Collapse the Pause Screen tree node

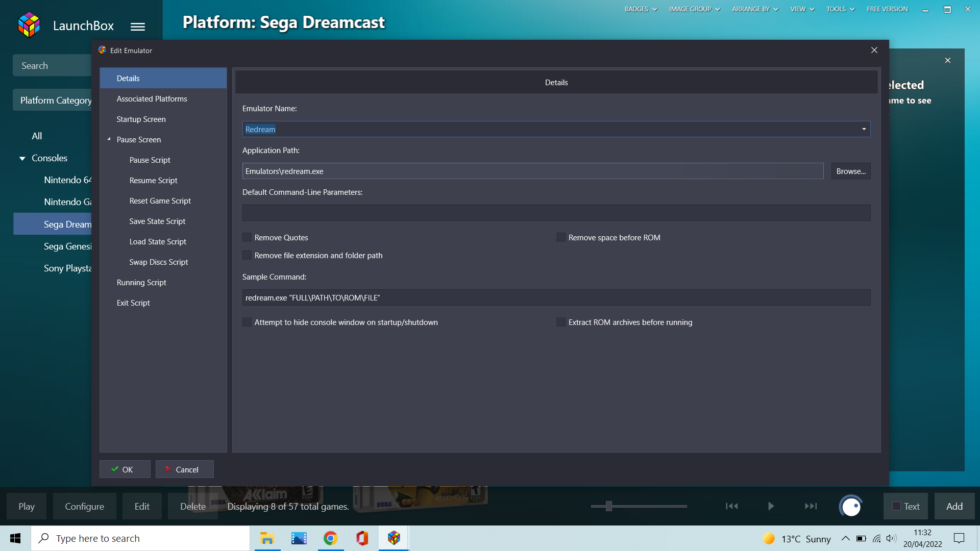[x=109, y=139]
